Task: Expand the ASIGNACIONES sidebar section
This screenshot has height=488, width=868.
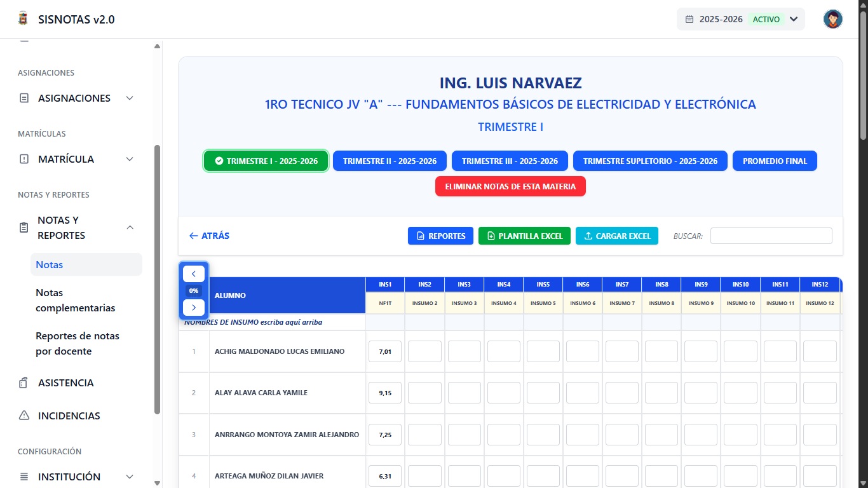Action: (x=76, y=98)
